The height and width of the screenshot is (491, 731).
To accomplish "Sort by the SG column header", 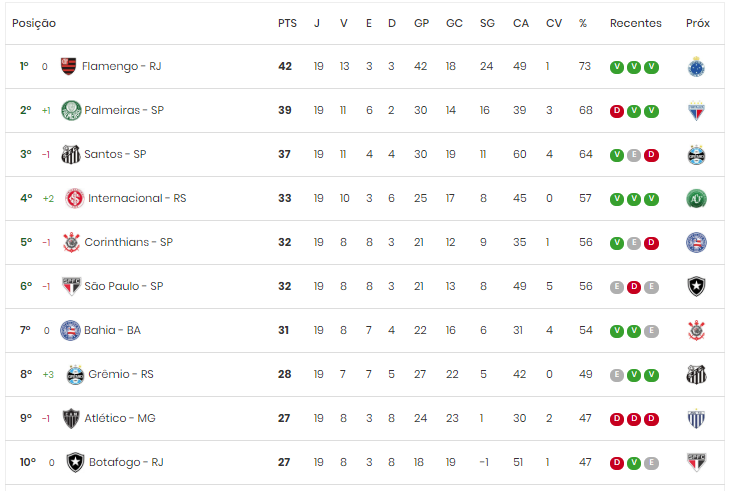I will 487,23.
